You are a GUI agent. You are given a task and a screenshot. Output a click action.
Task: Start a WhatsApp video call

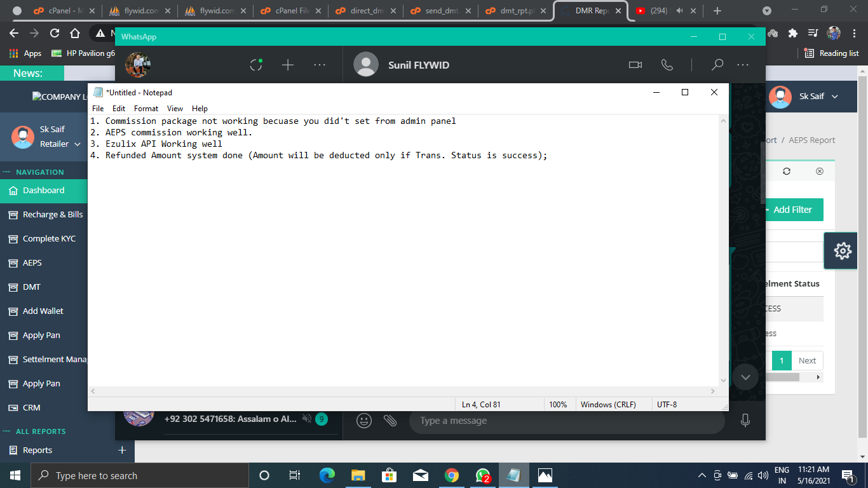(635, 65)
